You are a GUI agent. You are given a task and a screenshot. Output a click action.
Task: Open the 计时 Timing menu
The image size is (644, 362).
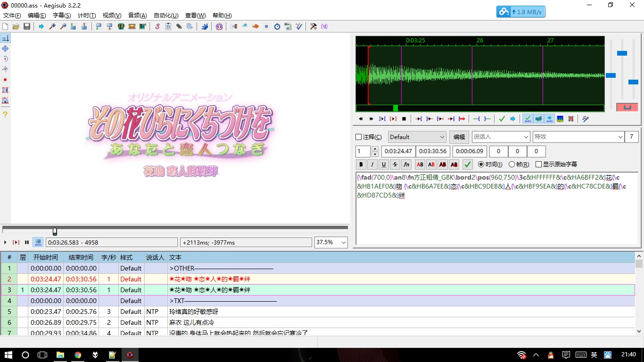87,16
